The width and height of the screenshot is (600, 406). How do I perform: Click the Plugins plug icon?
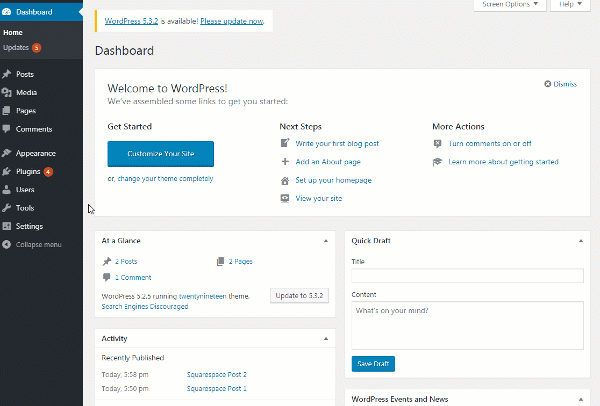[8, 171]
